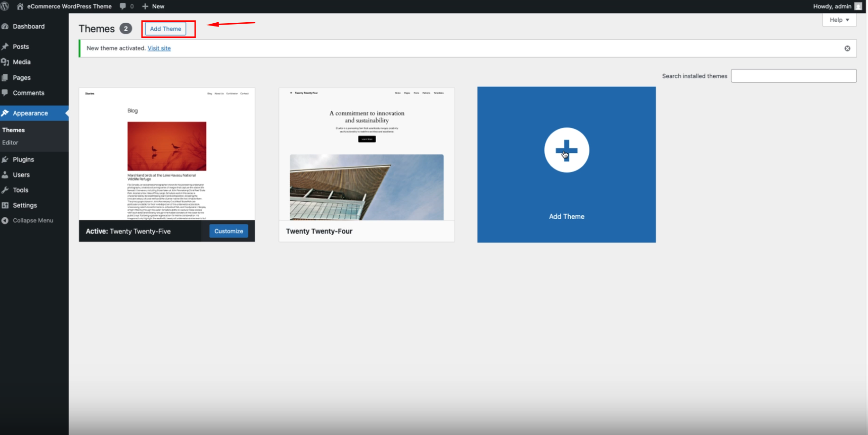Open the comments bubble icon in admin bar
Screen dimensions: 868x435
(x=123, y=6)
